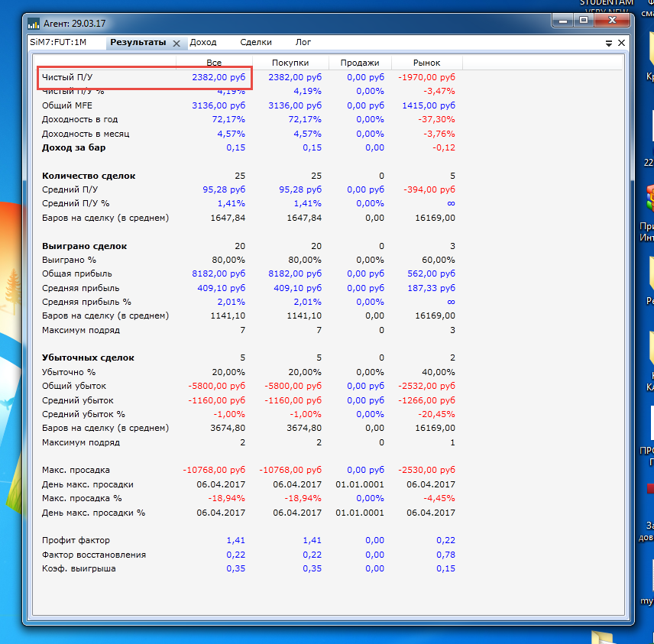
Task: Click the Убыточных сделок heading
Action: 88,358
